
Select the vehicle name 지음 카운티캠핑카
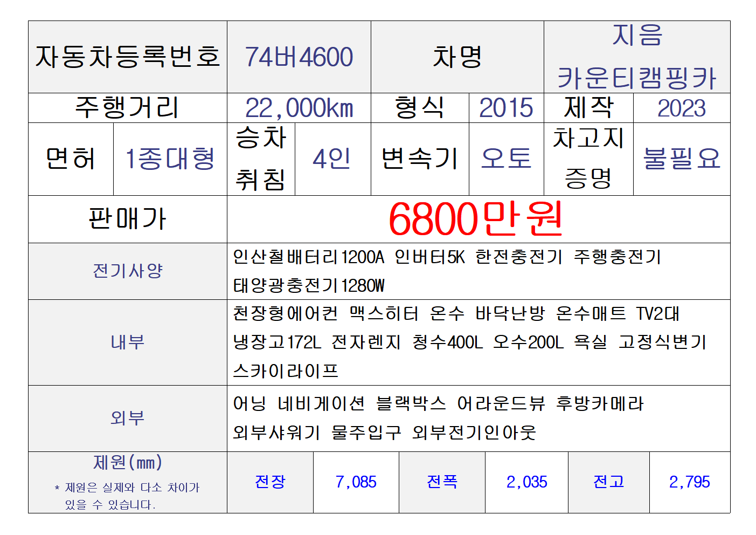(x=636, y=57)
